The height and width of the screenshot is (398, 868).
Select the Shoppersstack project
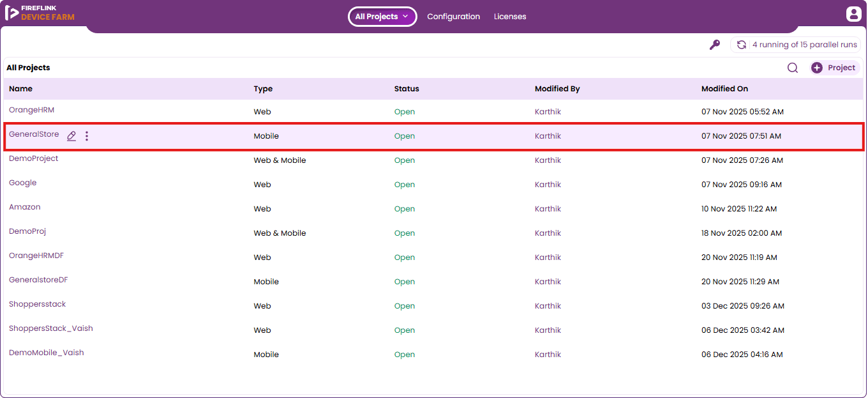tap(37, 304)
